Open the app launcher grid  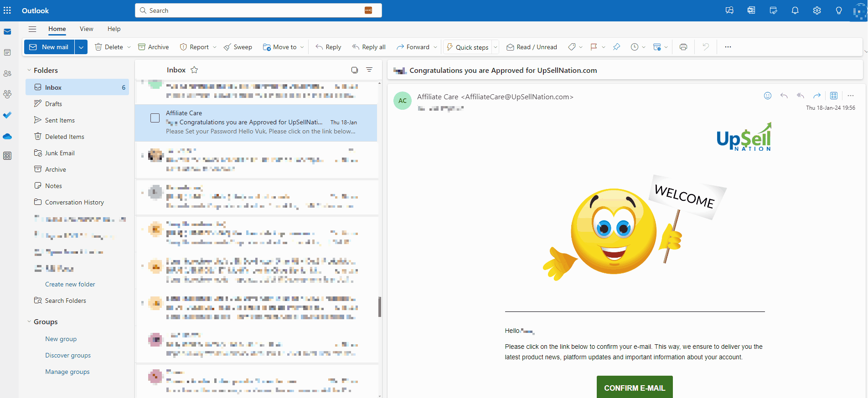pos(7,10)
